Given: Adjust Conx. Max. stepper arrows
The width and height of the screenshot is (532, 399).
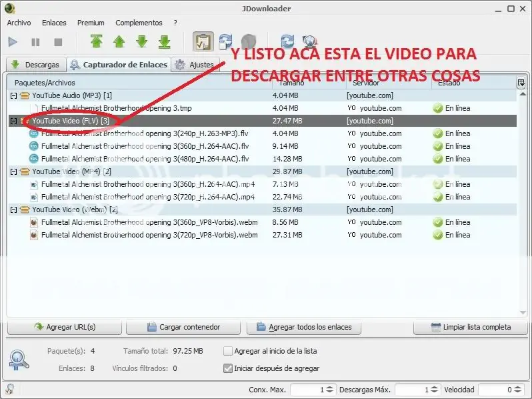Looking at the screenshot, I should point(329,390).
